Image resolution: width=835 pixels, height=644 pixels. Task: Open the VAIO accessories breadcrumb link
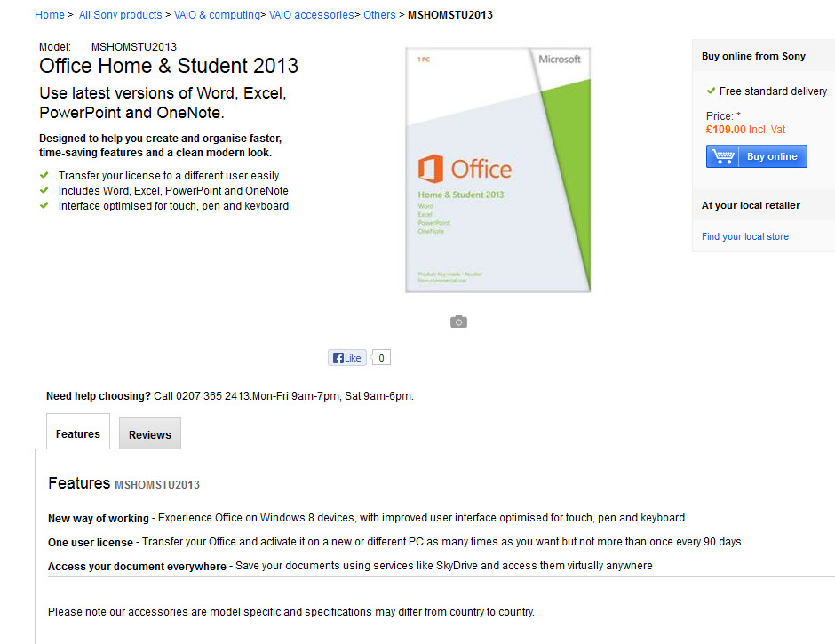click(x=312, y=15)
